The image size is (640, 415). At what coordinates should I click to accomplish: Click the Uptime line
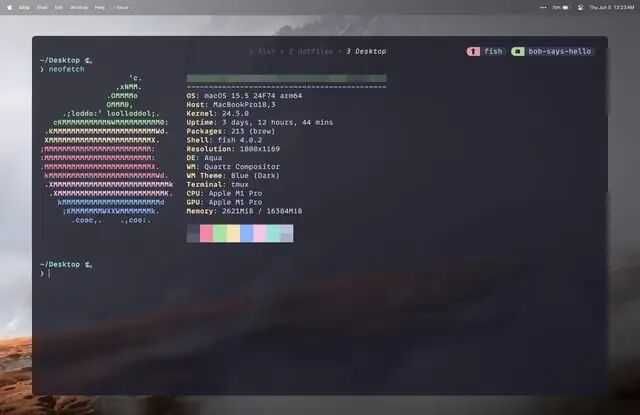click(260, 122)
